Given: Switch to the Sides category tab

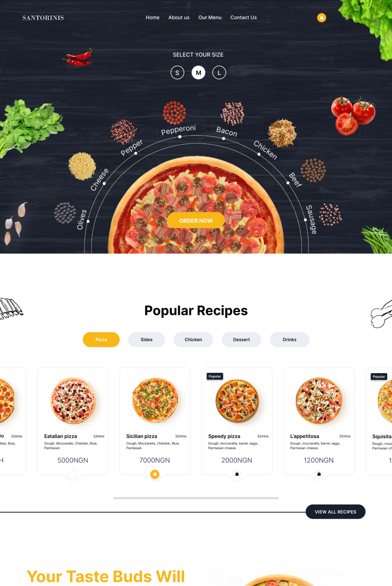Looking at the screenshot, I should pos(147,339).
